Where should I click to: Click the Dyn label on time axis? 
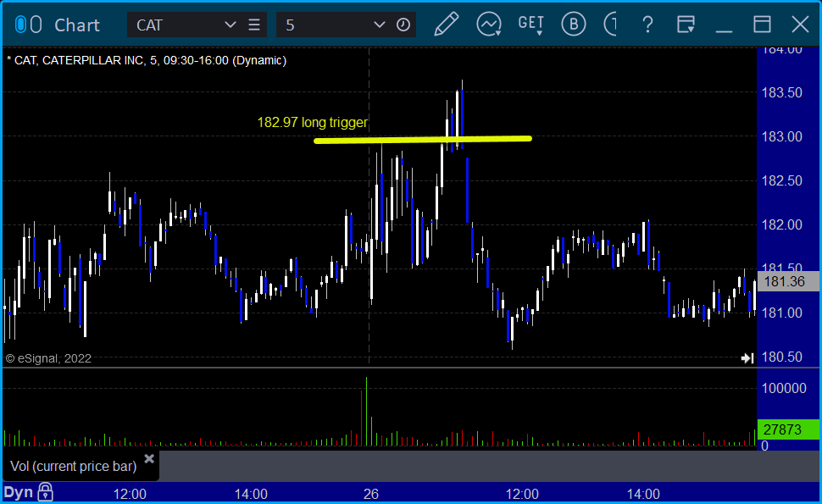point(19,492)
